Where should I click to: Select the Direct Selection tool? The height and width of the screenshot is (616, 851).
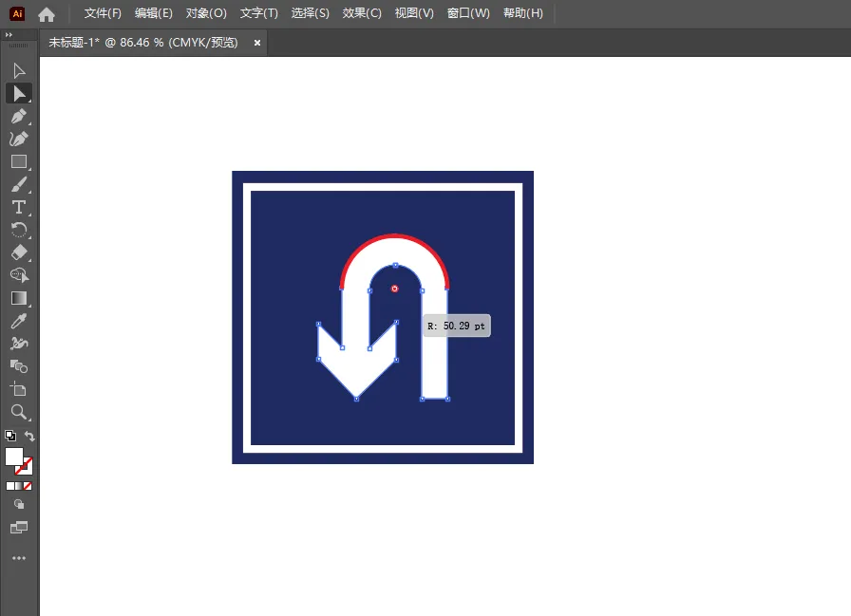(19, 93)
